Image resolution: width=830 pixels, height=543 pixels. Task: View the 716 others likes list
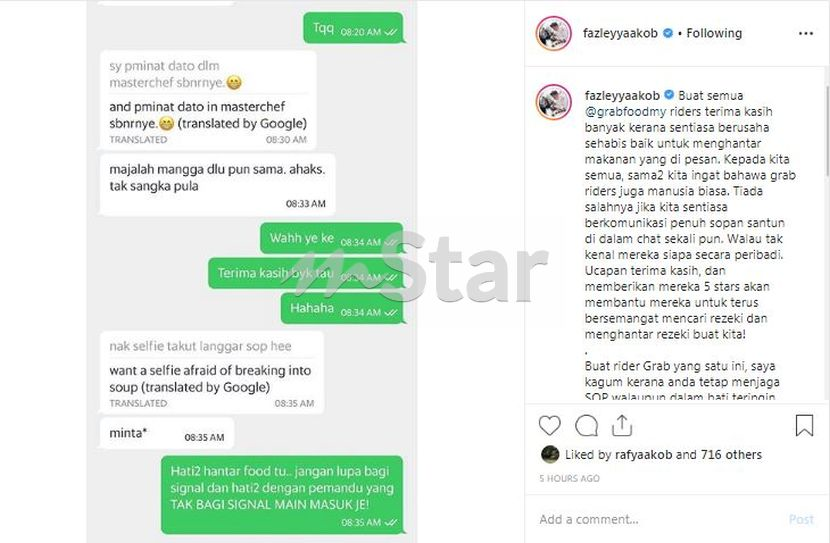(731, 455)
